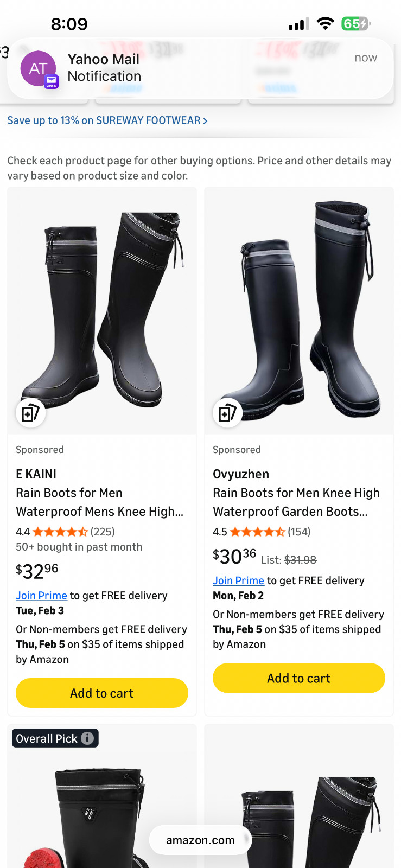401x868 pixels.
Task: Tap the amazon.com address pill
Action: pyautogui.click(x=200, y=840)
